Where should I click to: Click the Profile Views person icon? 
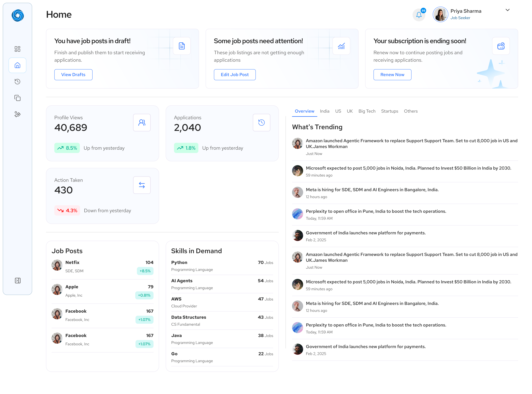(142, 122)
